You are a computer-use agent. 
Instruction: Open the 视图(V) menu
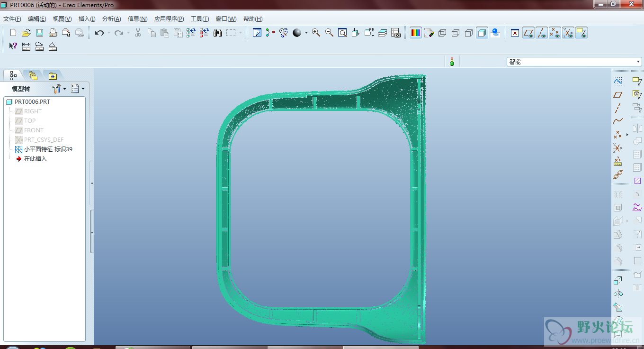point(62,19)
